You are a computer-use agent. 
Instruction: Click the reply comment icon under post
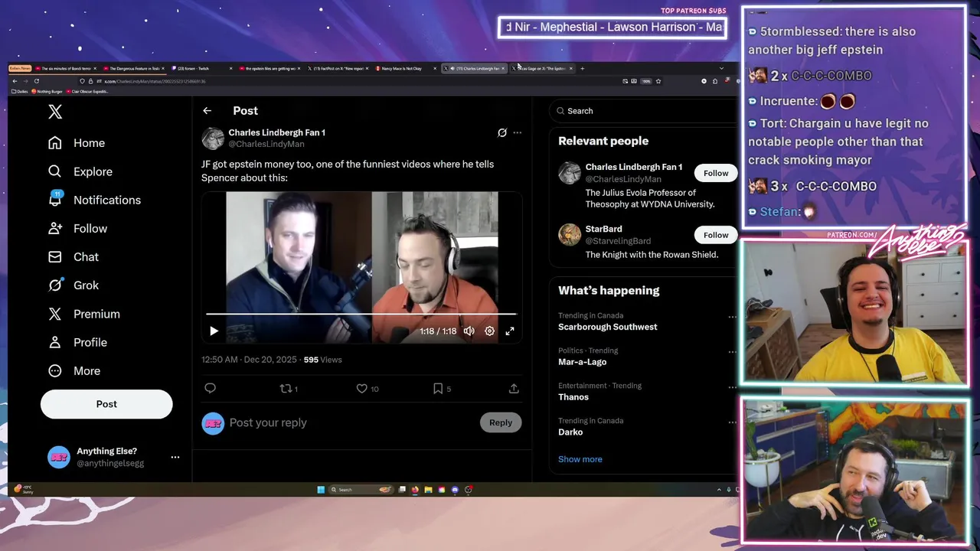(211, 389)
